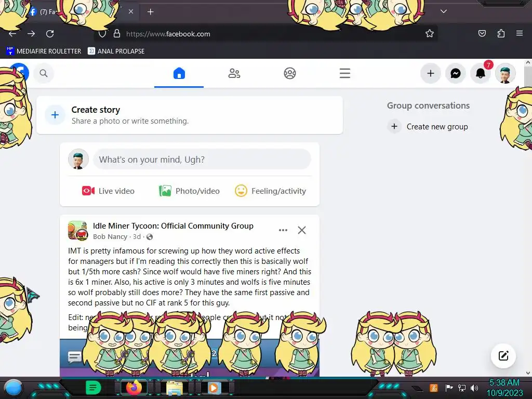
Task: Open the browser extensions puzzle icon
Action: [501, 33]
